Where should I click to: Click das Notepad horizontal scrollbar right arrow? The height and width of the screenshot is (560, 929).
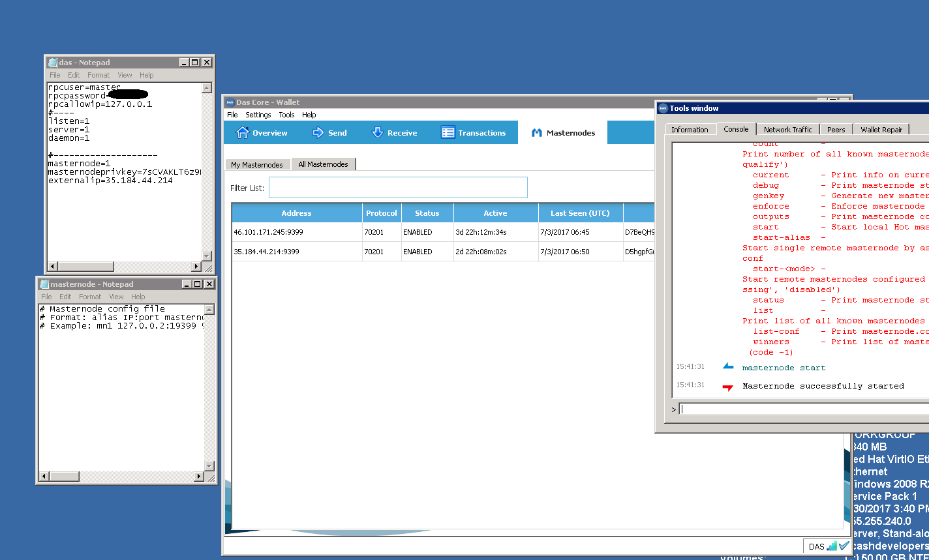click(196, 267)
